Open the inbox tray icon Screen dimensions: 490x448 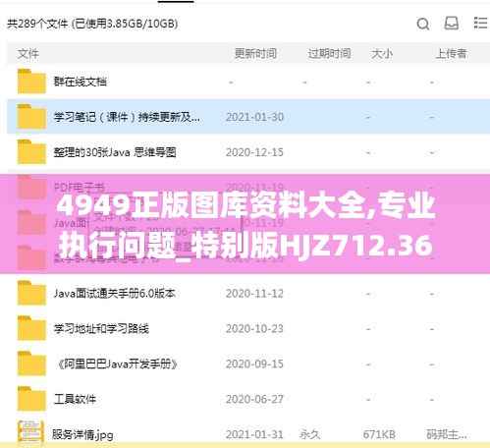click(x=451, y=24)
